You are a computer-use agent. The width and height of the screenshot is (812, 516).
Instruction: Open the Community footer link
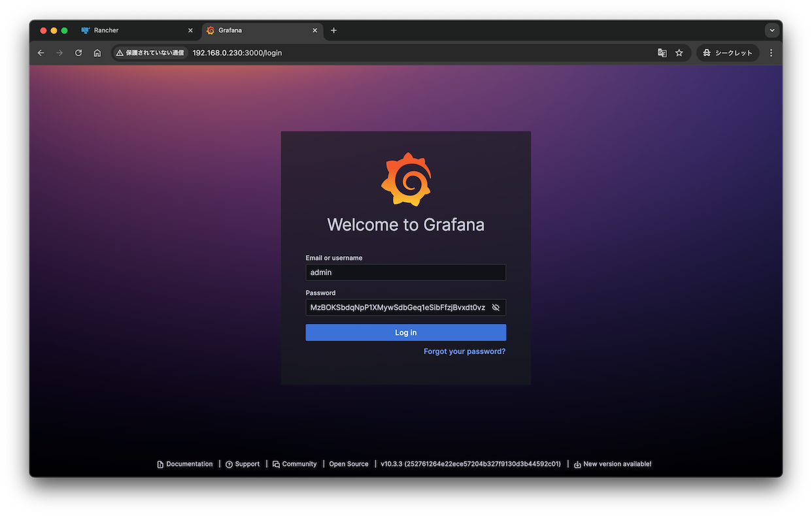pos(295,464)
